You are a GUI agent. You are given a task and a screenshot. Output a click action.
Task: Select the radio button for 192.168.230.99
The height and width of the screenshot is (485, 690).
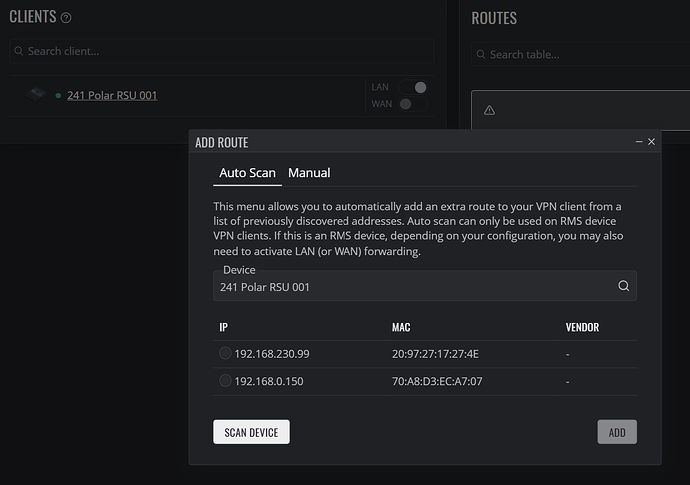225,353
